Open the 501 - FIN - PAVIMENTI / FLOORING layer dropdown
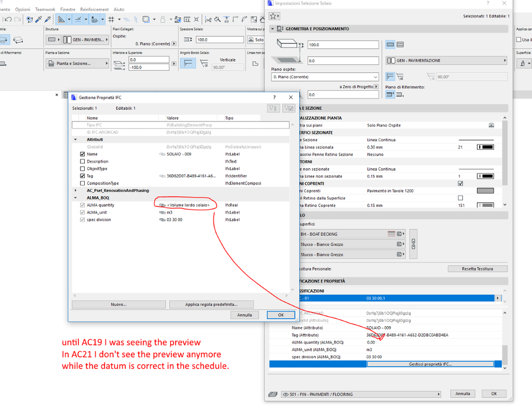 pyautogui.click(x=361, y=394)
